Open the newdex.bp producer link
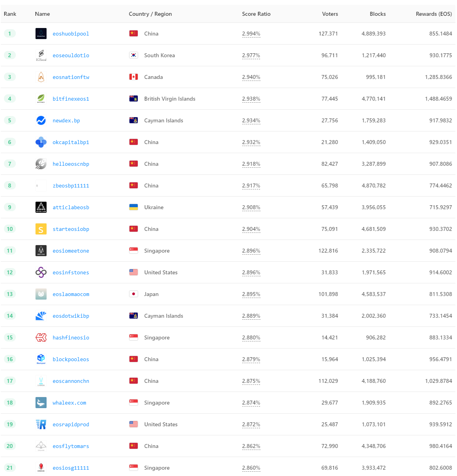 tap(66, 121)
